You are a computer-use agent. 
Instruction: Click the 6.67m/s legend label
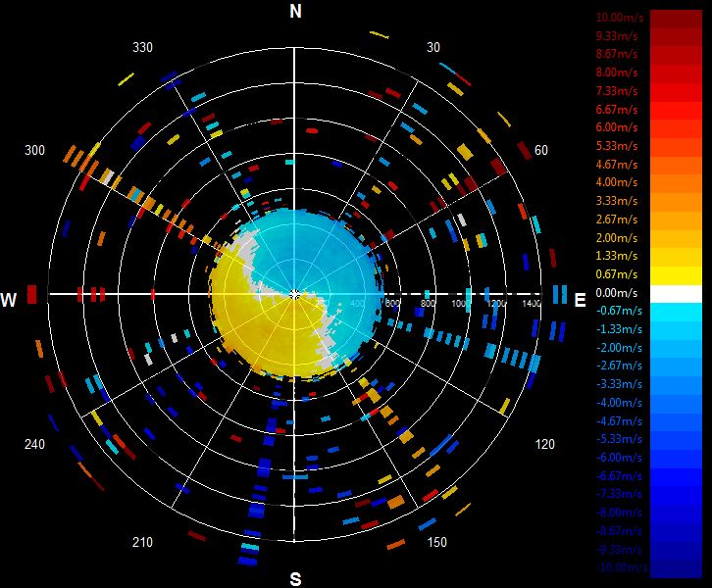tap(617, 110)
